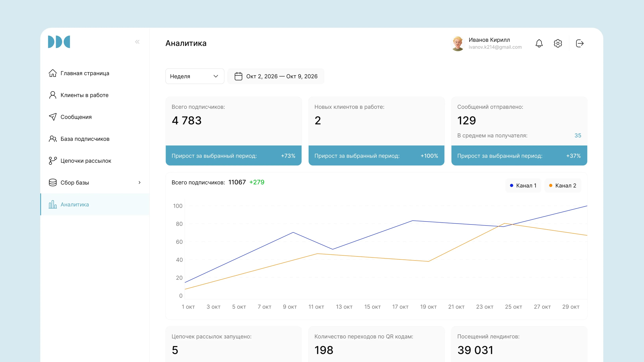
Task: Select the Аналитика sidebar item
Action: [95, 204]
